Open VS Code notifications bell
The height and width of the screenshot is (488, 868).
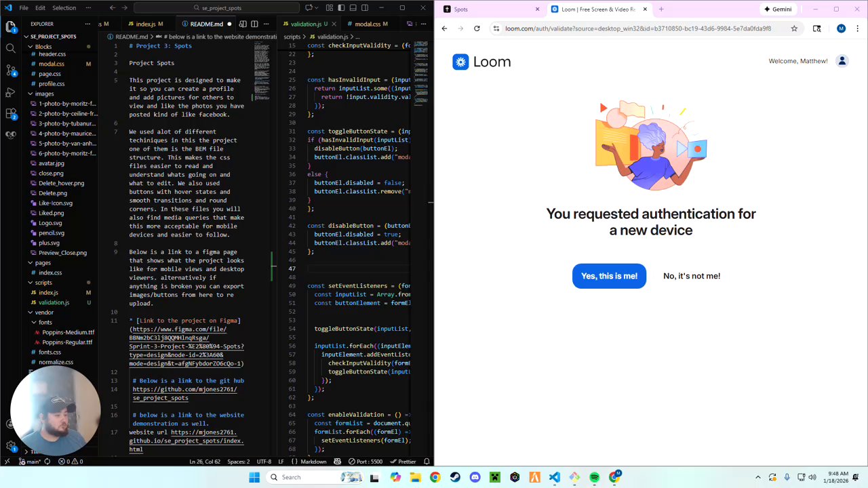point(427,462)
